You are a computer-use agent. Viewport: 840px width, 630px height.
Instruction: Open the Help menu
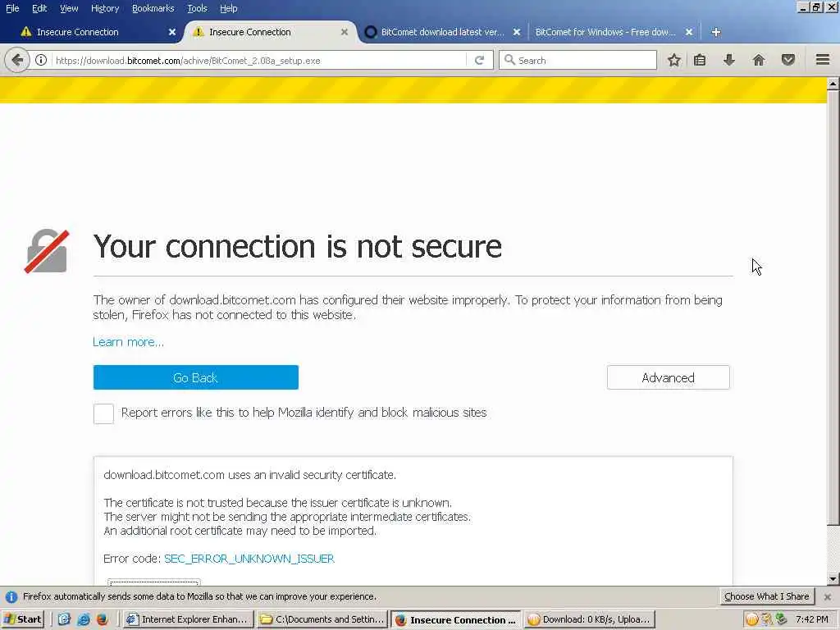tap(228, 8)
